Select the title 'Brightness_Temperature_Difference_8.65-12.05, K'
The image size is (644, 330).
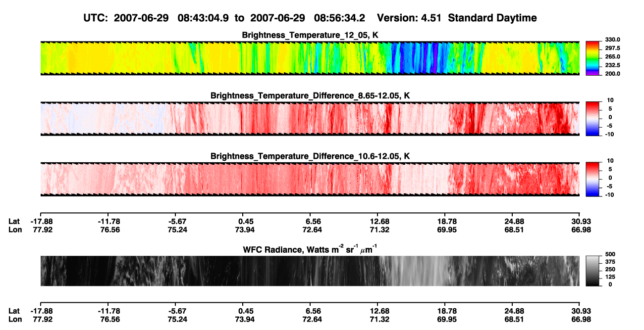pos(310,95)
